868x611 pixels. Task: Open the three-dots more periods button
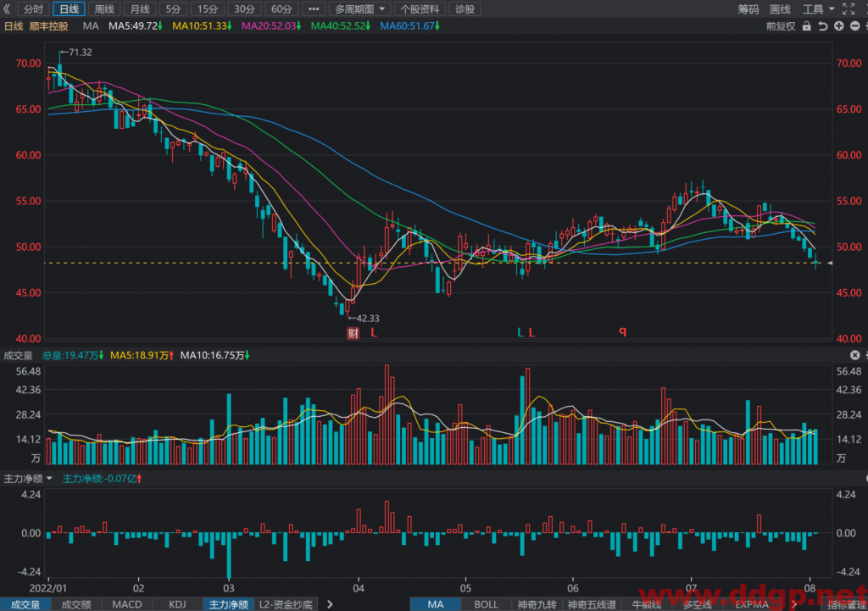point(314,8)
